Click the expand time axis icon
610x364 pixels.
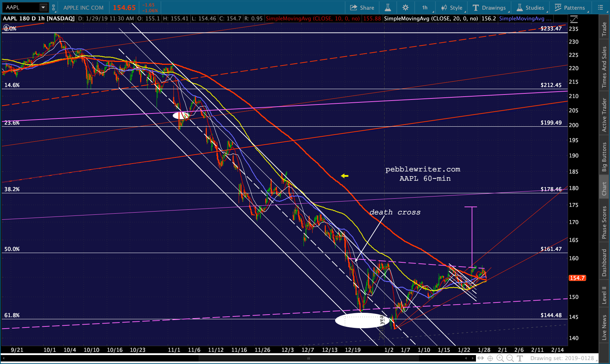(x=481, y=358)
